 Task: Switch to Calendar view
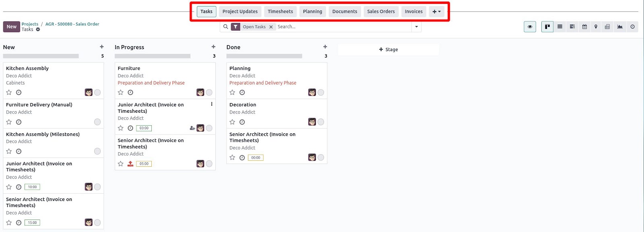point(584,27)
